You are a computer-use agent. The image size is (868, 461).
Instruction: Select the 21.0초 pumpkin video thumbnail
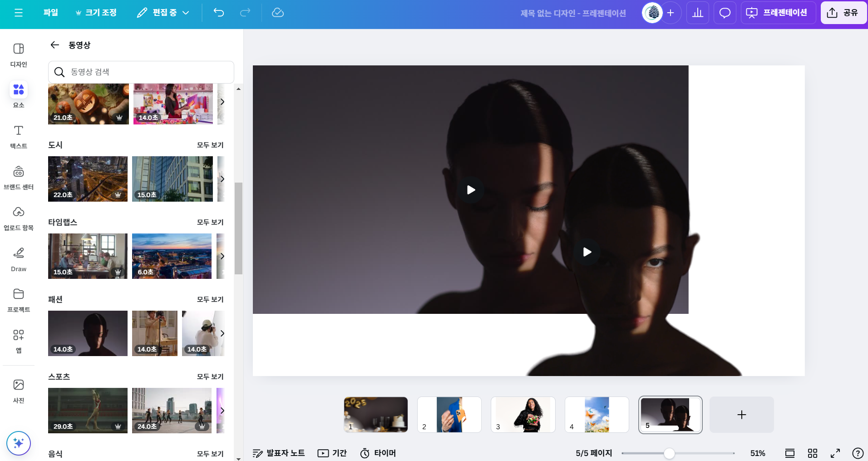(89, 104)
